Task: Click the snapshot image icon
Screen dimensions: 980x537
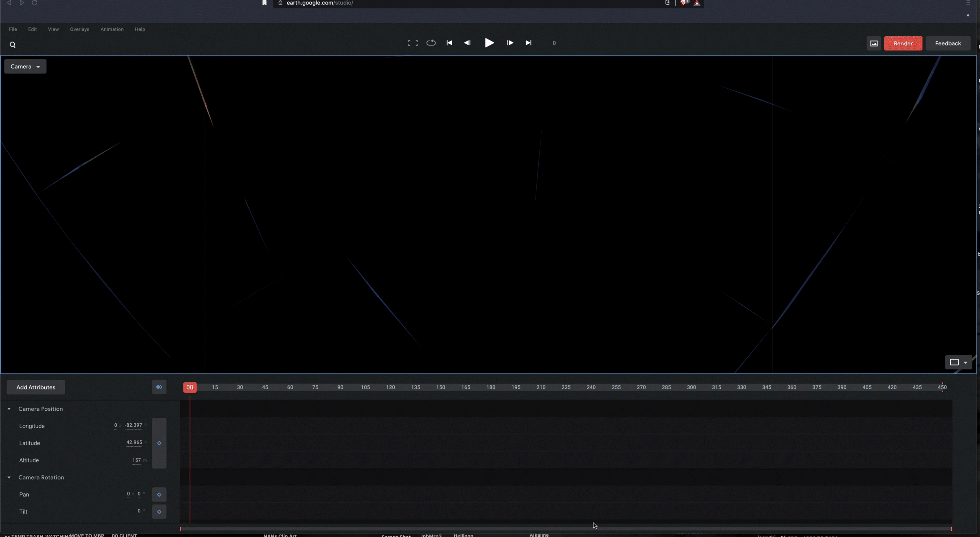Action: click(873, 43)
